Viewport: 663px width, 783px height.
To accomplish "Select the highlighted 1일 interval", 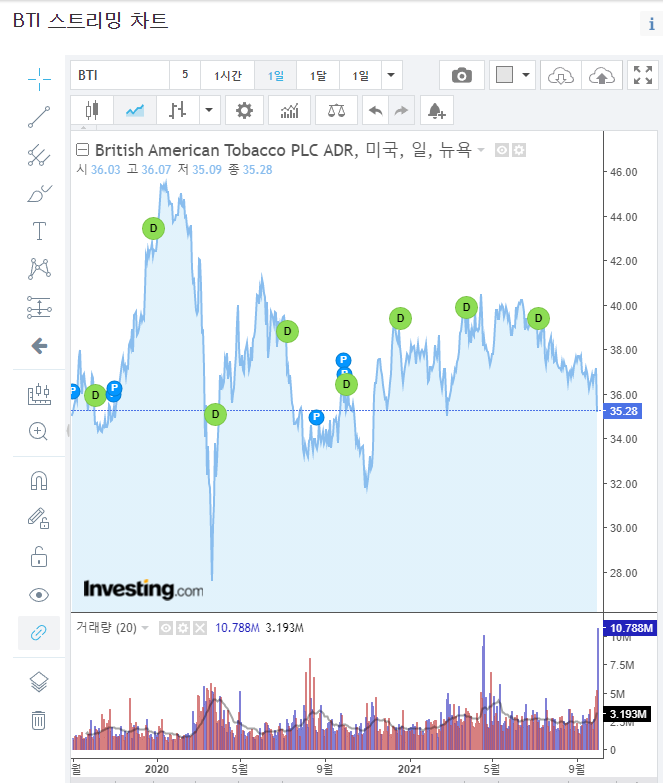I will pos(276,75).
